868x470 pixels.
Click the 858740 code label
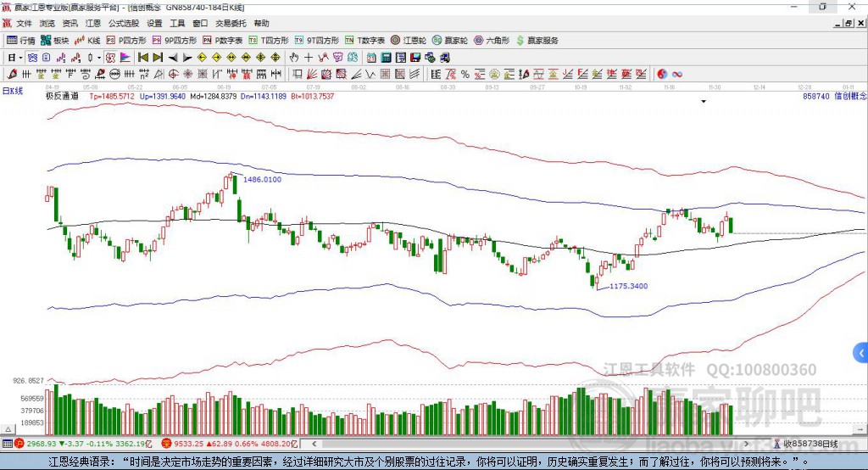click(816, 97)
